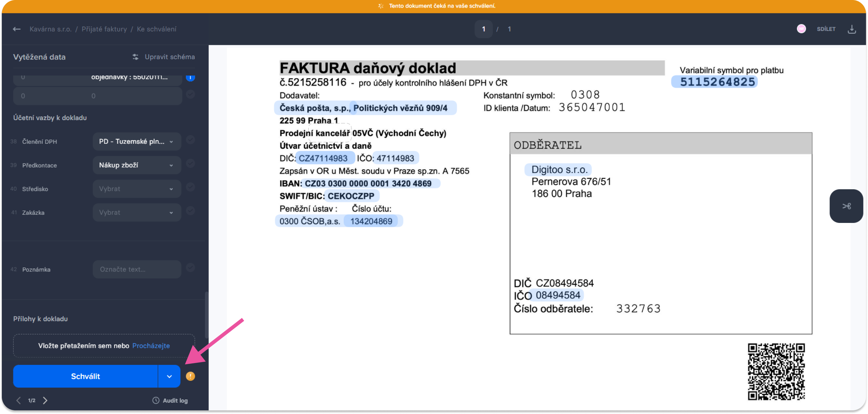
Task: Click the Účetní vazby k dokladu heading
Action: tap(50, 118)
